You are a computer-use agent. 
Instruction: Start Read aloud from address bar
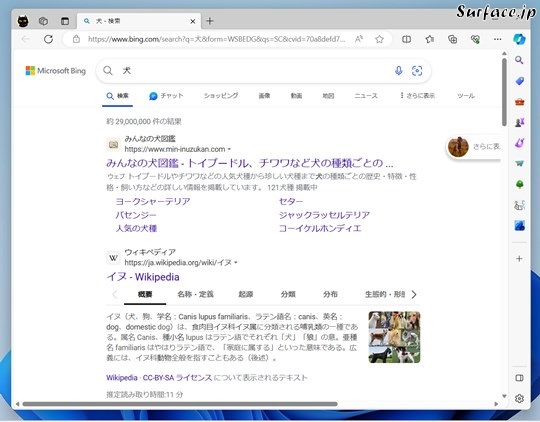359,39
